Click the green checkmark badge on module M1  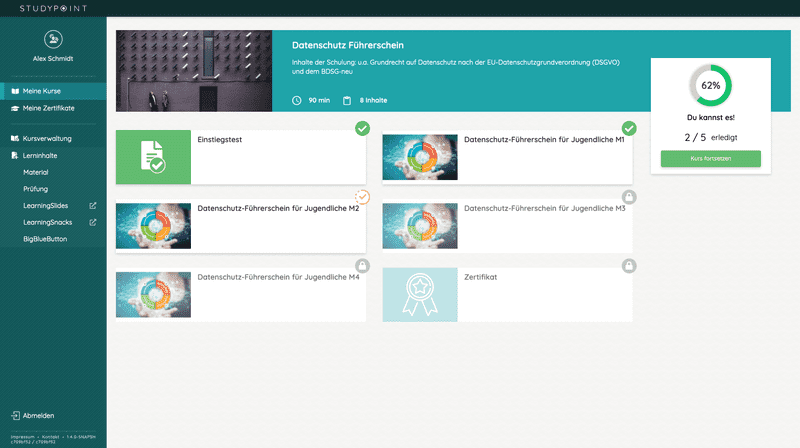click(x=628, y=129)
